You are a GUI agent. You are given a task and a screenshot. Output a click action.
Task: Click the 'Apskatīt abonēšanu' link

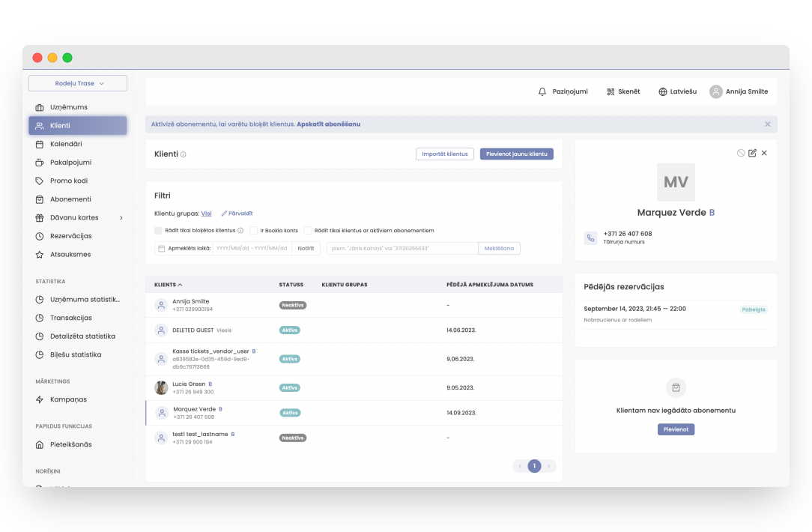coord(328,124)
